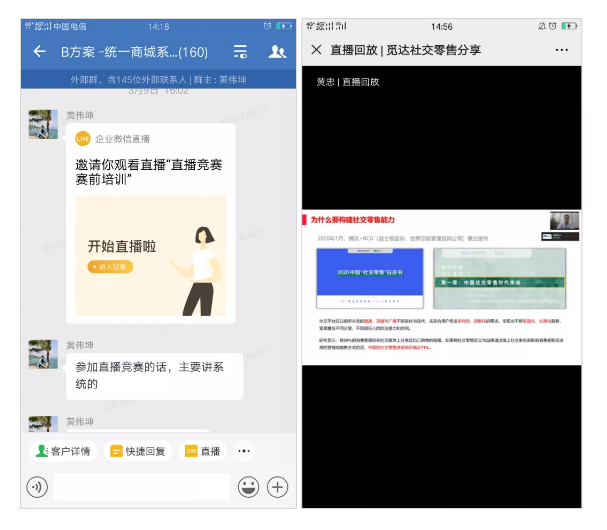Image resolution: width=607 pixels, height=530 pixels.
Task: Focus the message text input field
Action: [142, 487]
